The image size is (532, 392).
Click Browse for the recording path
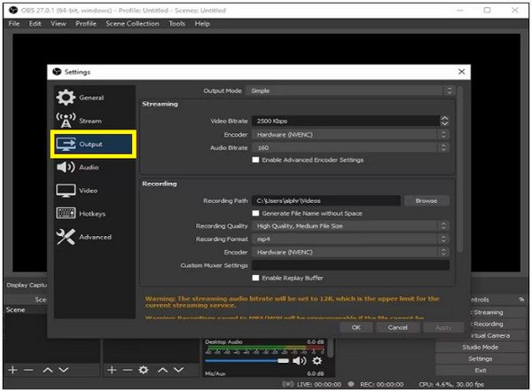pos(426,200)
